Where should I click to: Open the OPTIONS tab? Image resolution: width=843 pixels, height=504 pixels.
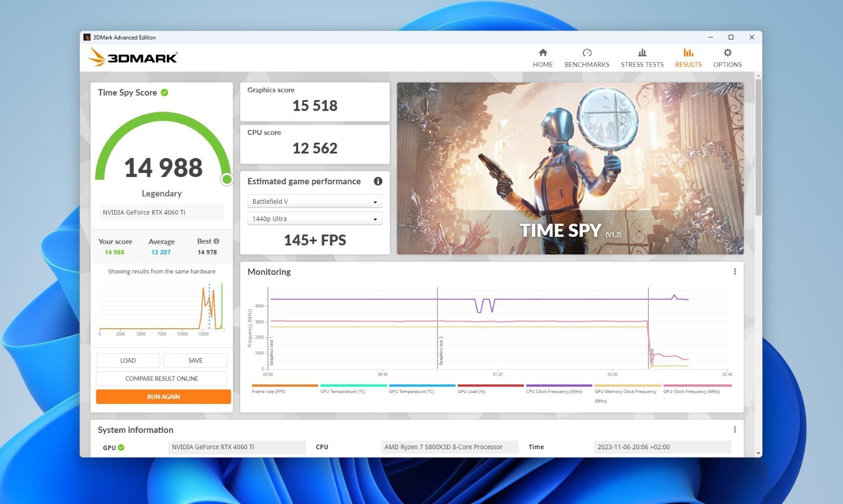click(x=727, y=58)
